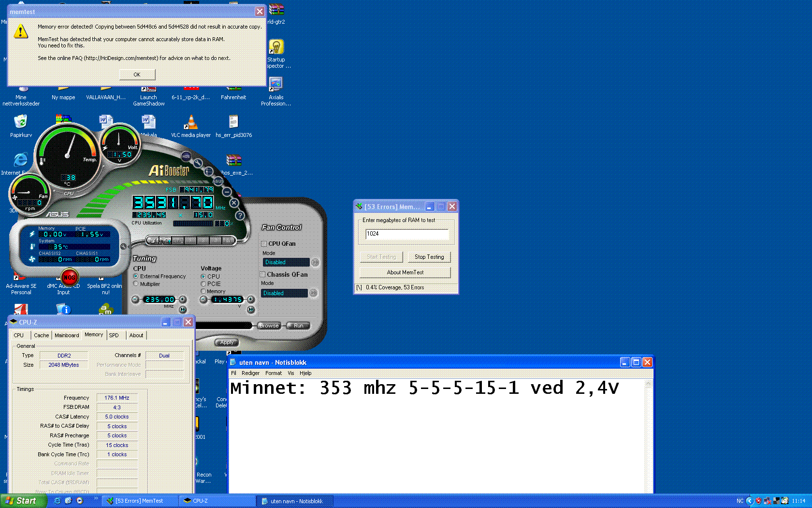Open the Axialis Professional desktop icon
The width and height of the screenshot is (812, 508).
coord(276,91)
